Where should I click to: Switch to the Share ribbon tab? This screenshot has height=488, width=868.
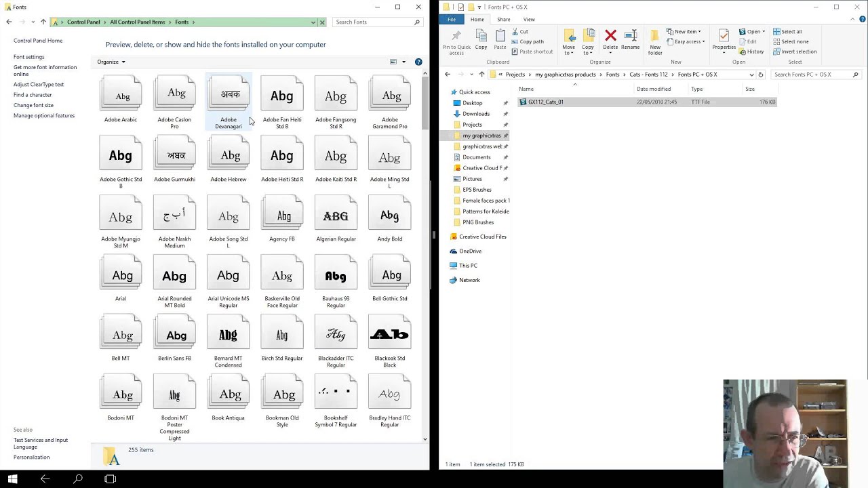[x=503, y=19]
